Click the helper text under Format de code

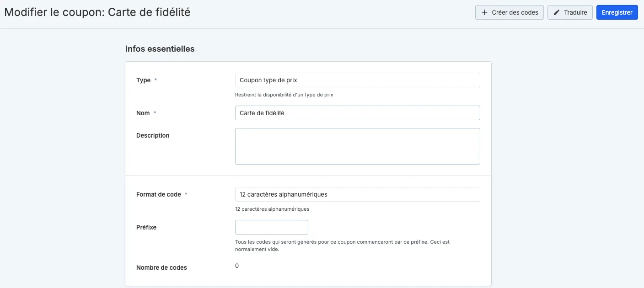click(x=272, y=209)
